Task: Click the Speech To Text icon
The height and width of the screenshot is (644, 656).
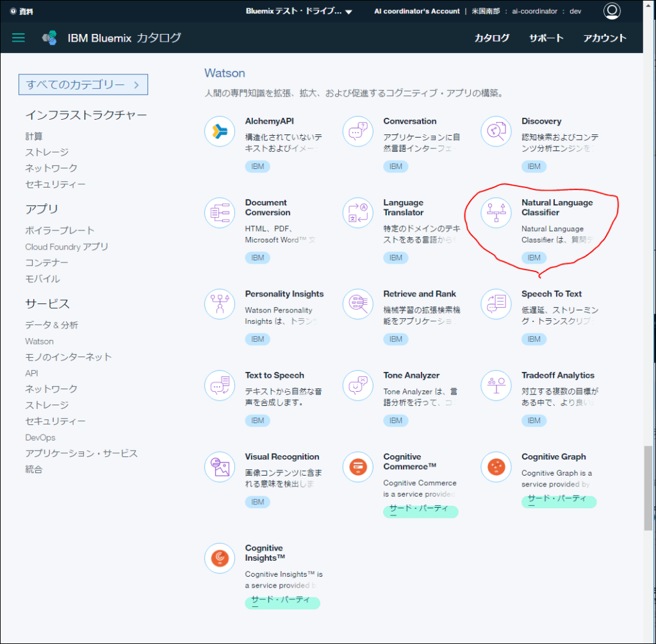Action: click(x=496, y=304)
